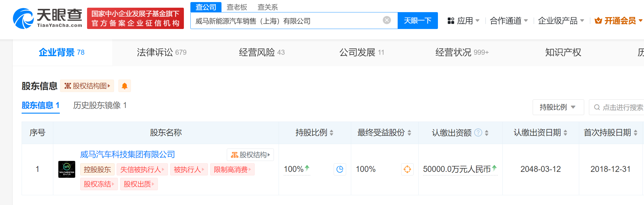Open the 股权结构图 chart button
Image resolution: width=644 pixels, height=205 pixels.
pos(87,86)
